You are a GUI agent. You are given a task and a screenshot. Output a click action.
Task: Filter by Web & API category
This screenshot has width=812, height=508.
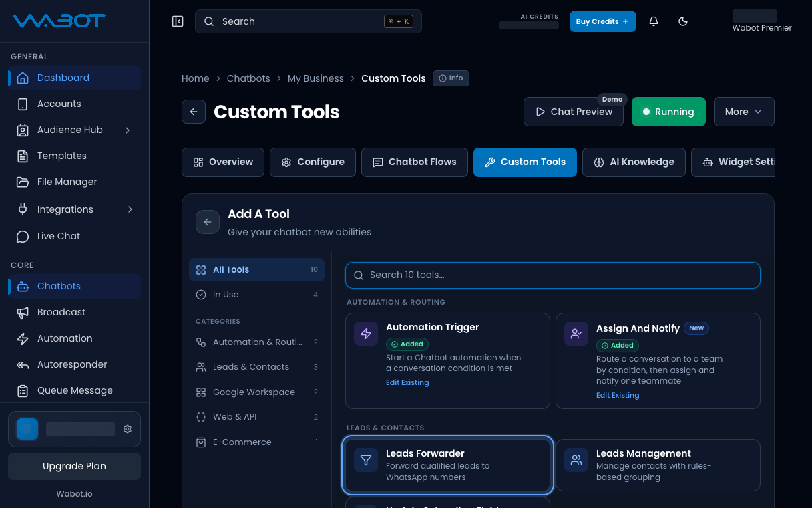pyautogui.click(x=257, y=417)
